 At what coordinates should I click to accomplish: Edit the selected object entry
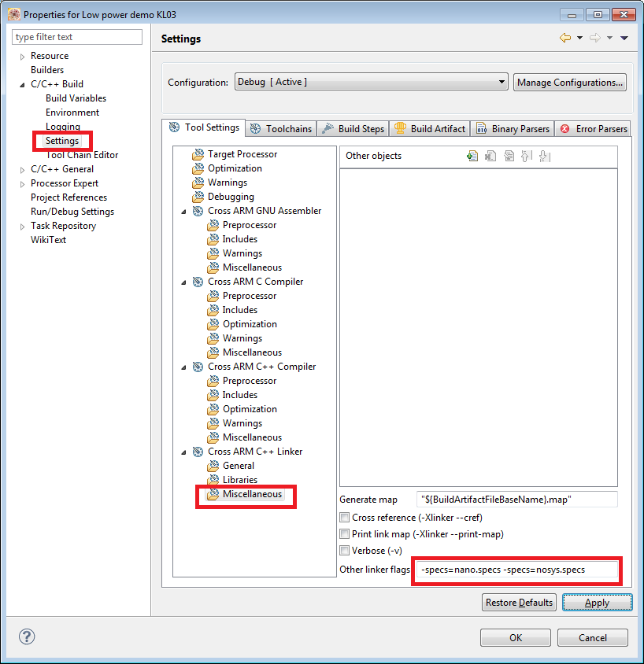tap(509, 156)
